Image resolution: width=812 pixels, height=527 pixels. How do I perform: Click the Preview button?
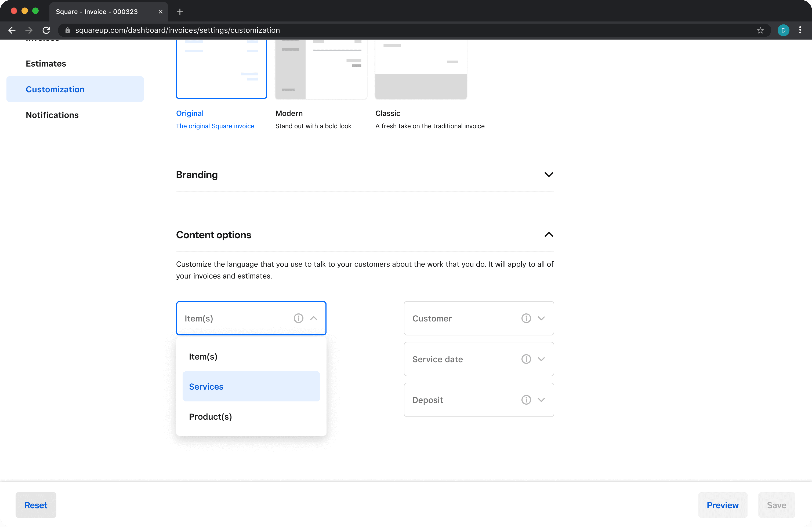tap(722, 505)
